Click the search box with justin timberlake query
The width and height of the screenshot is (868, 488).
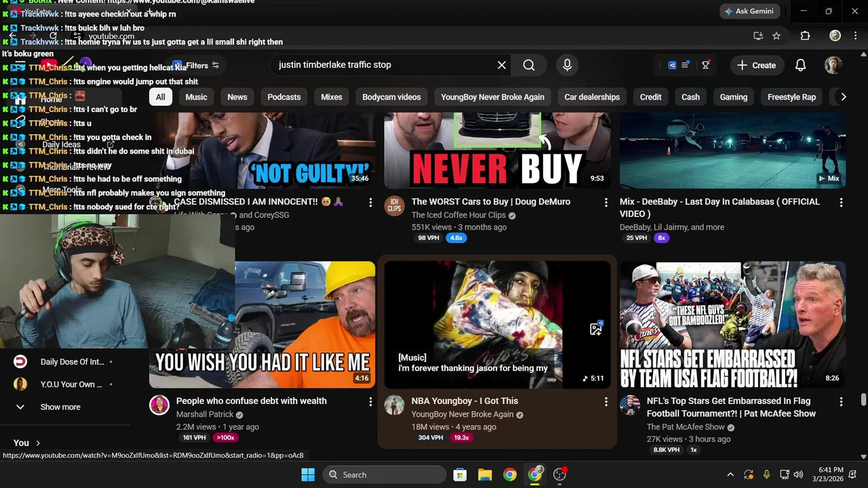click(385, 65)
